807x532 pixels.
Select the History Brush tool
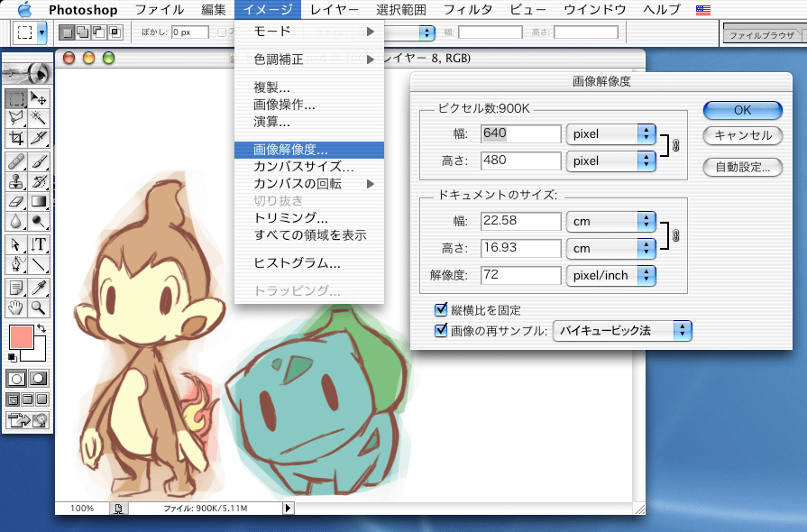(39, 181)
